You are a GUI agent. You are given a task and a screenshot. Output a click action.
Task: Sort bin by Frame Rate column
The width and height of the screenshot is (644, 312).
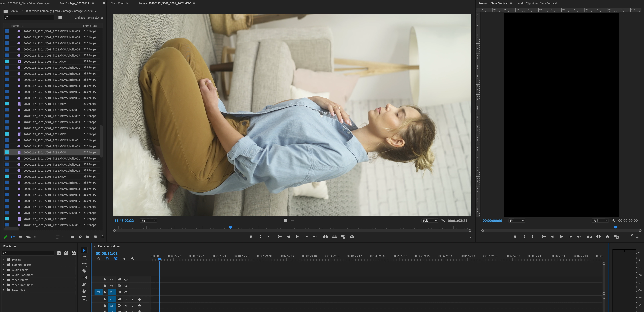point(90,26)
